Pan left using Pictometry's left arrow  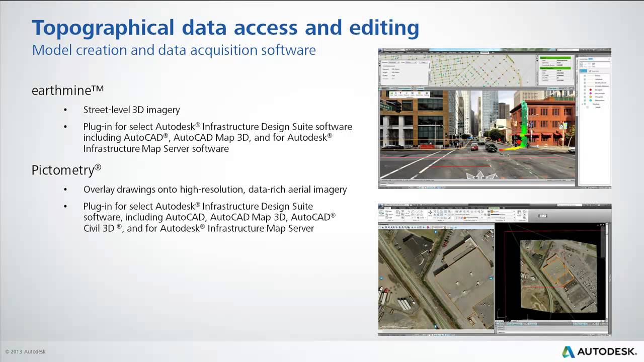pyautogui.click(x=381, y=278)
